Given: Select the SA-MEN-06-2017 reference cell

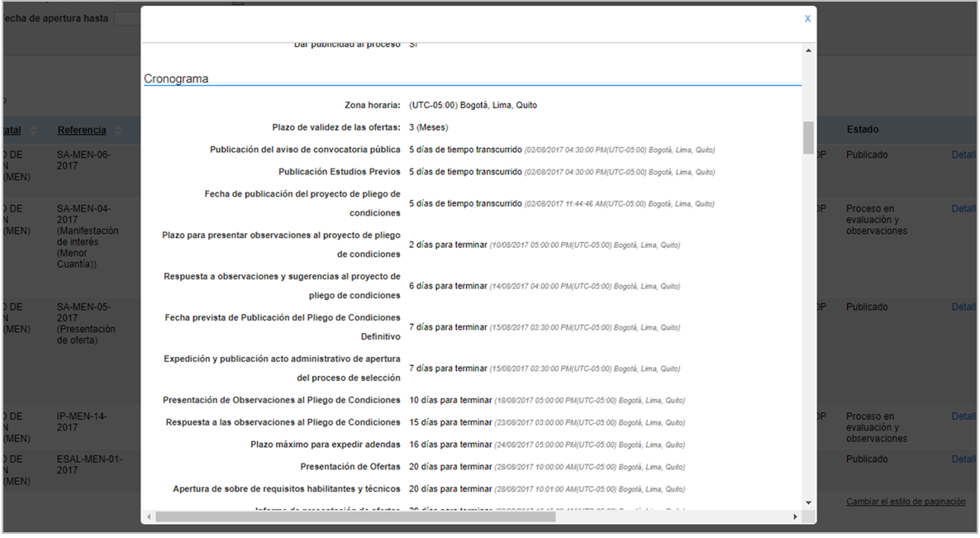Looking at the screenshot, I should [83, 160].
